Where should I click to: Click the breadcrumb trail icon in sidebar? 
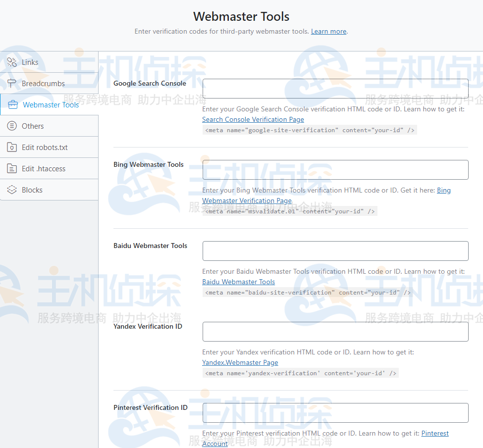tap(12, 83)
